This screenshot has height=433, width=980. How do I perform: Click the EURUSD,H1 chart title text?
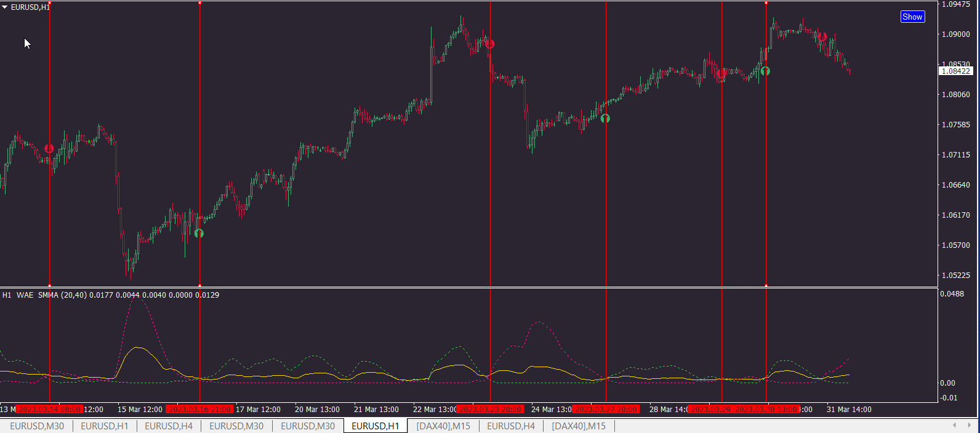tap(30, 7)
